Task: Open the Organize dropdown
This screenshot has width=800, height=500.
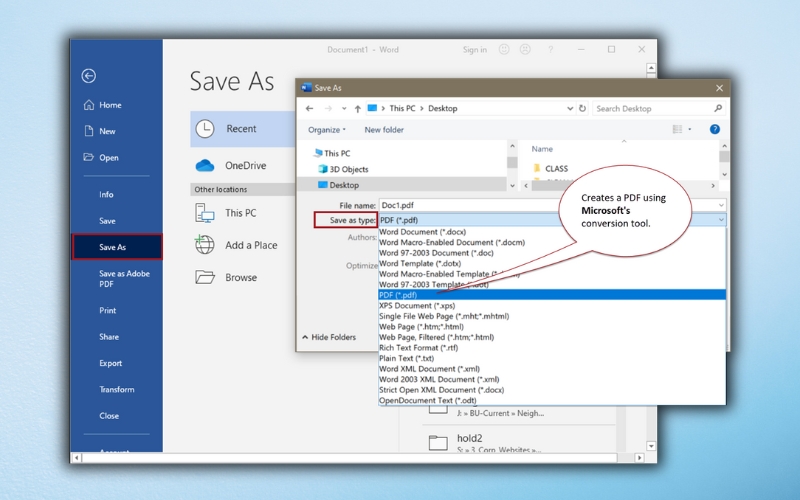Action: coord(327,130)
